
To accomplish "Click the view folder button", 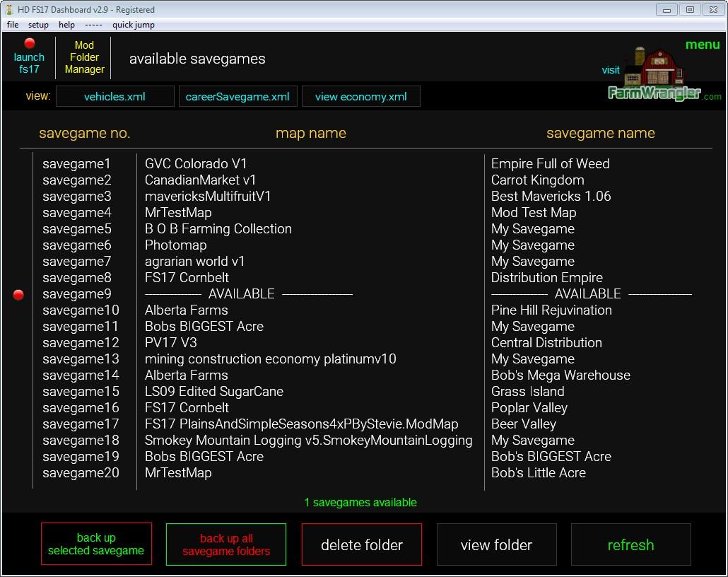I will [496, 544].
